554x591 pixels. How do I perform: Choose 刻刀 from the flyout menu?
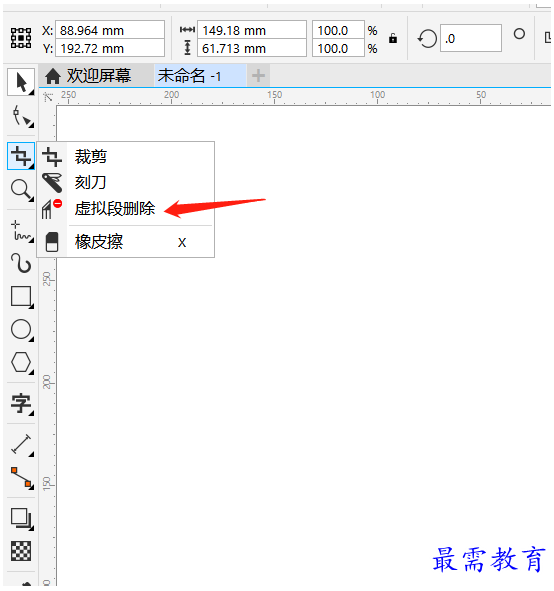(x=126, y=182)
